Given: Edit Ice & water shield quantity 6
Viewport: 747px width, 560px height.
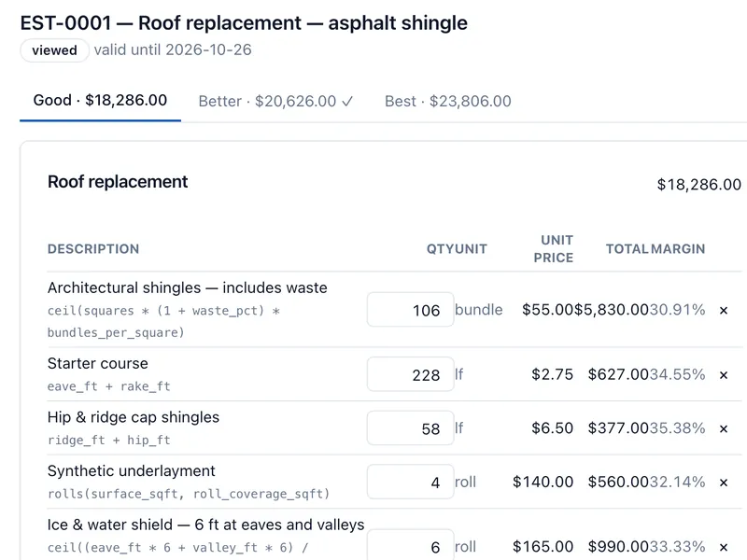Looking at the screenshot, I should tap(410, 546).
